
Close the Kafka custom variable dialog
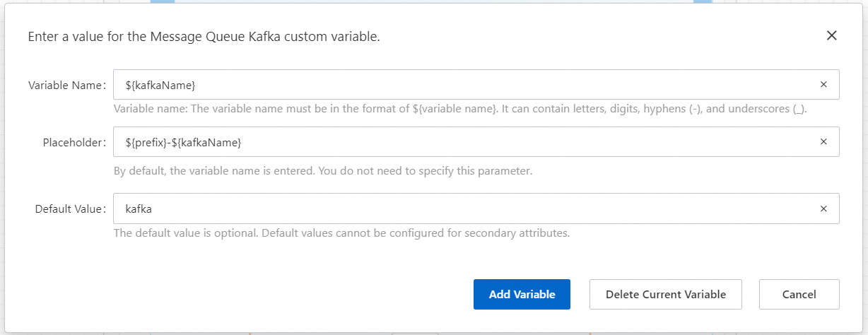point(831,36)
